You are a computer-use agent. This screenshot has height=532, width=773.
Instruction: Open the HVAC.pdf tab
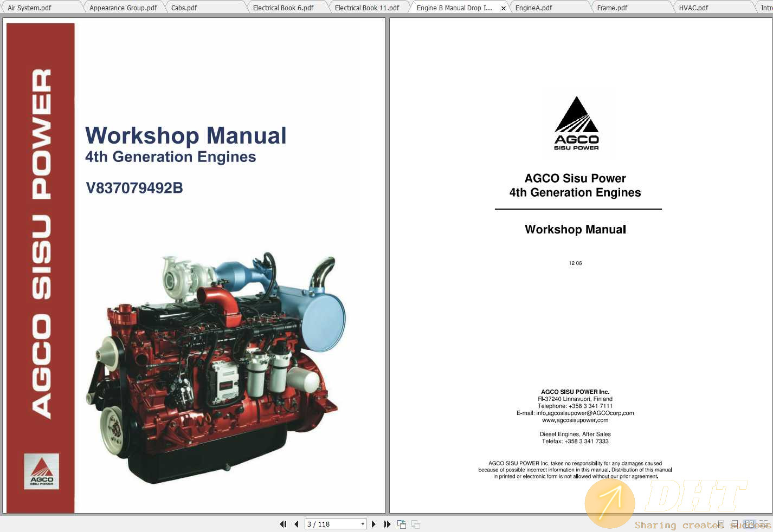[713, 8]
